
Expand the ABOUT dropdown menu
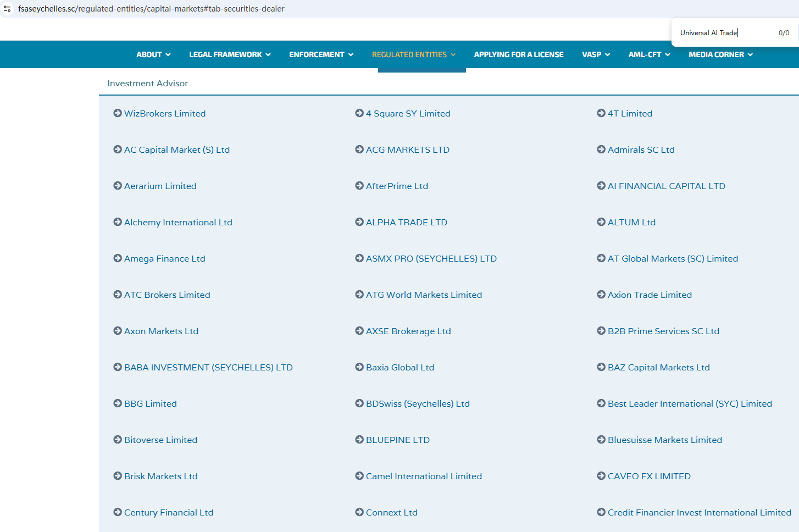click(153, 54)
